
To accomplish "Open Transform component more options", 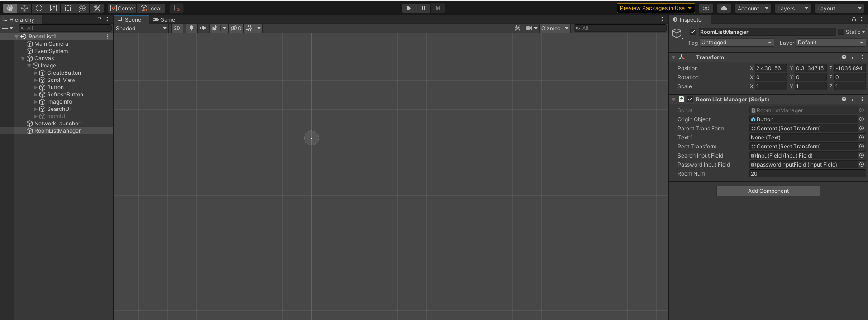I will coord(862,57).
